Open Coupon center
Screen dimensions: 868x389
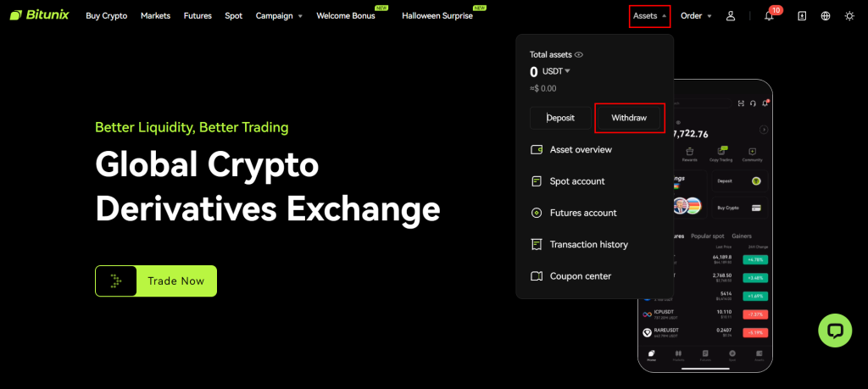[x=570, y=276]
